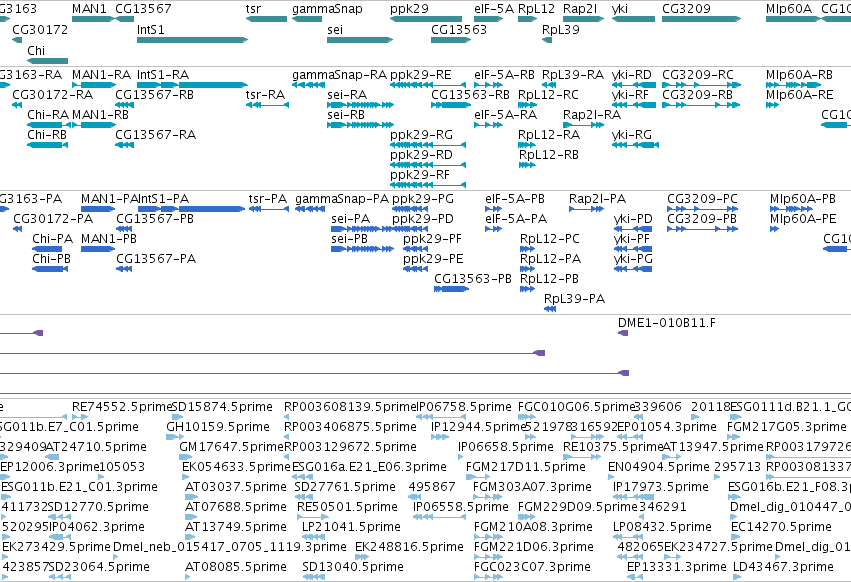This screenshot has height=582, width=851.
Task: Select protein IntS1-PA
Action: point(192,209)
